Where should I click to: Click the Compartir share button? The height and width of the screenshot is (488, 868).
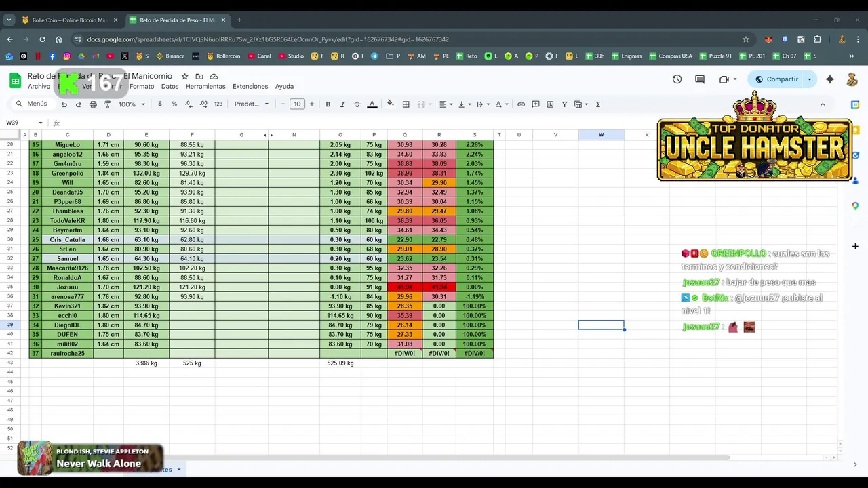click(777, 79)
